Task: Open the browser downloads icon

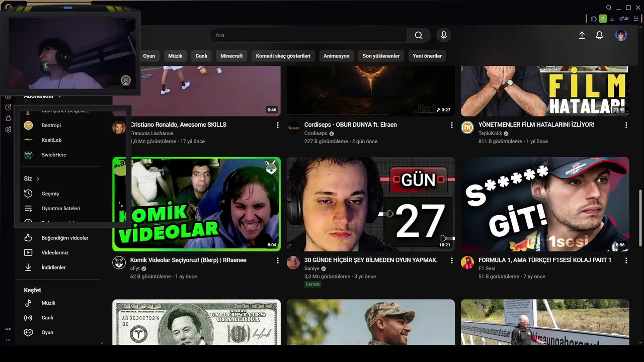Action: (x=612, y=19)
